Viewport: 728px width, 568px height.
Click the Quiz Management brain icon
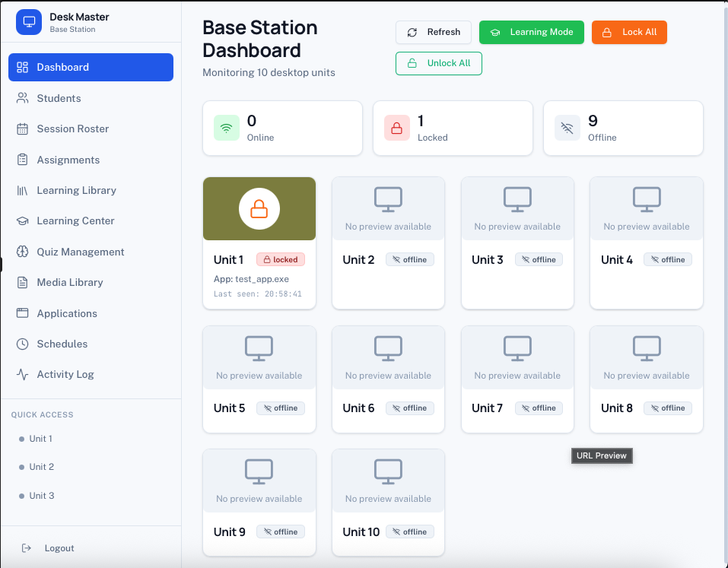point(22,252)
